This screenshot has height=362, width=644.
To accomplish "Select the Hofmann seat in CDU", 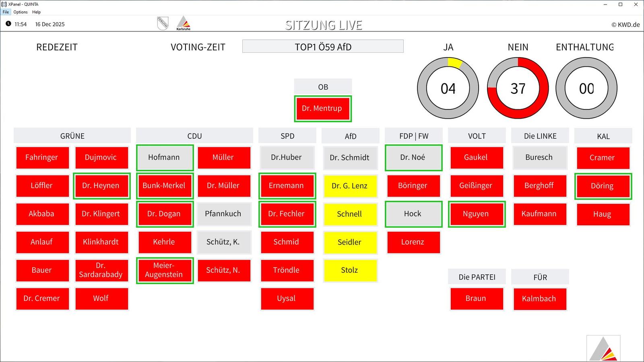I will 164,158.
